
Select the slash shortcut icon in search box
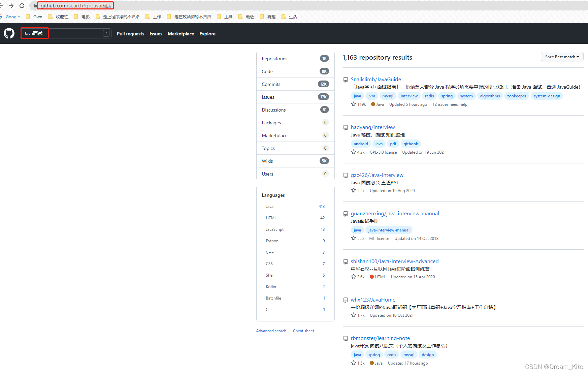106,33
